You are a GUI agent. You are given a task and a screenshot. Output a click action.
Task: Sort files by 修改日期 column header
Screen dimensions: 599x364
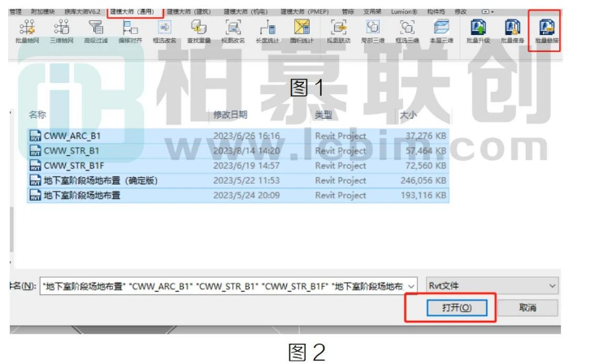230,115
